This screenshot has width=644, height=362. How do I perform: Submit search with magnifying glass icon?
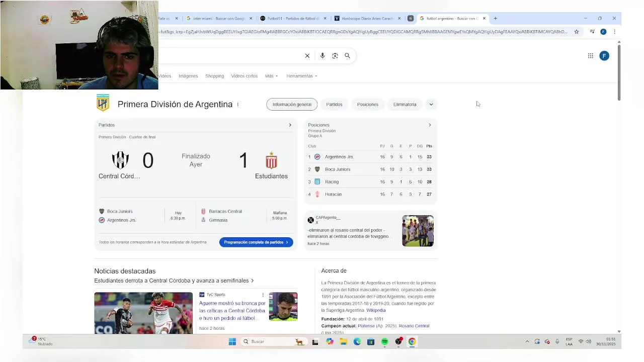pyautogui.click(x=347, y=56)
